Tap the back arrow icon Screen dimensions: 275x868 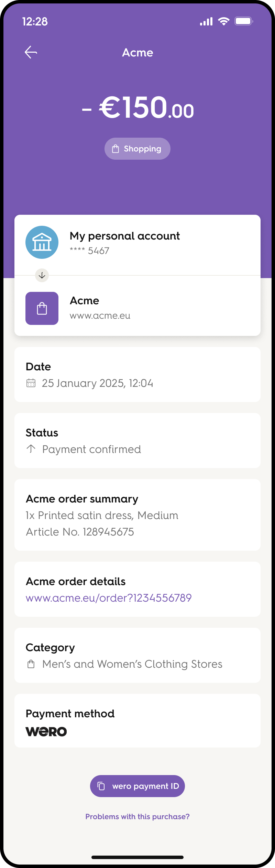click(31, 52)
